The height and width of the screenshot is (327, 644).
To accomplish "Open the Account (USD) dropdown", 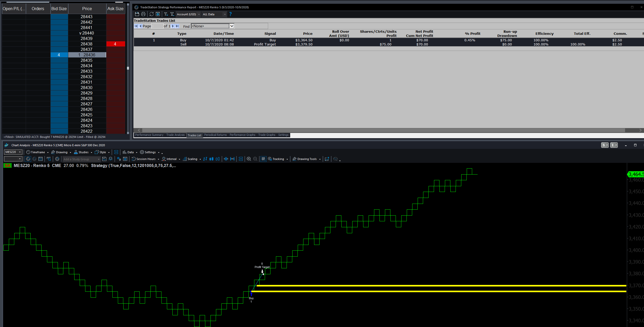I will pos(188,14).
